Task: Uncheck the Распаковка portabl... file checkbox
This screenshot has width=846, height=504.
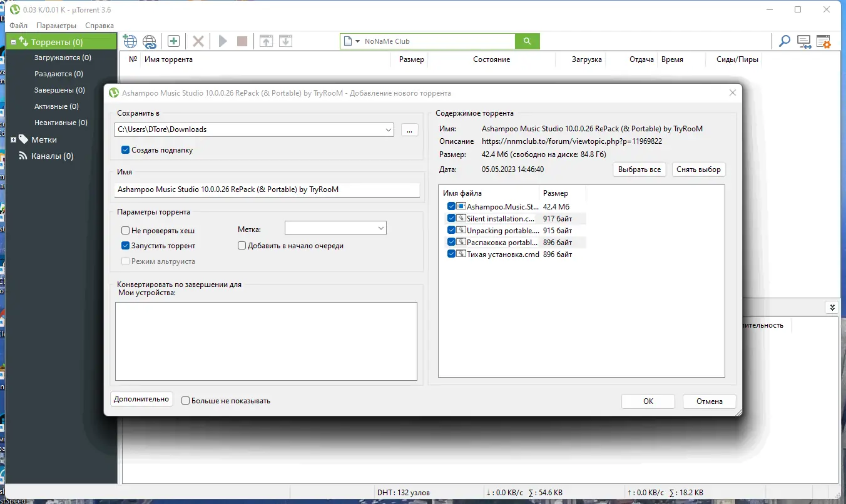Action: 451,242
